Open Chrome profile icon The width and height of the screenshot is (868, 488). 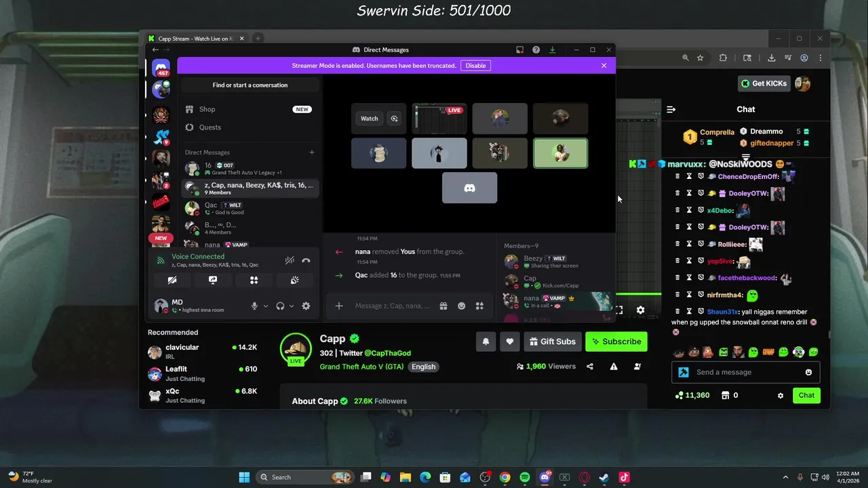(804, 58)
